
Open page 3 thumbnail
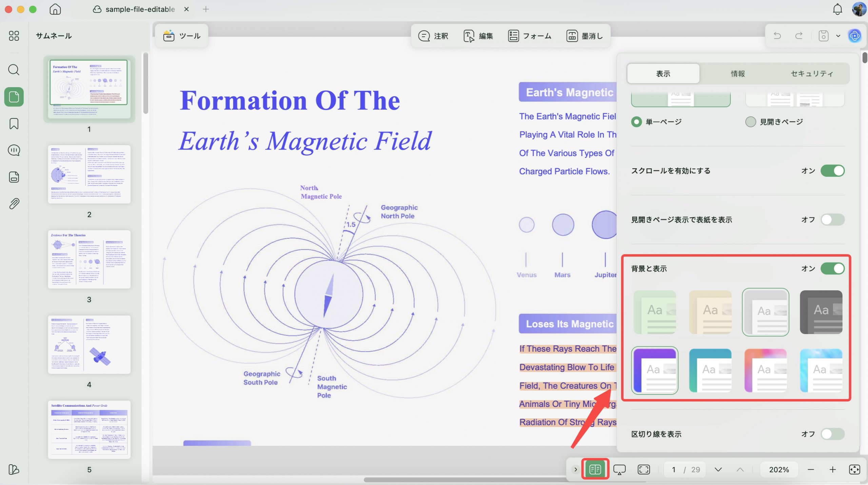[x=89, y=259]
